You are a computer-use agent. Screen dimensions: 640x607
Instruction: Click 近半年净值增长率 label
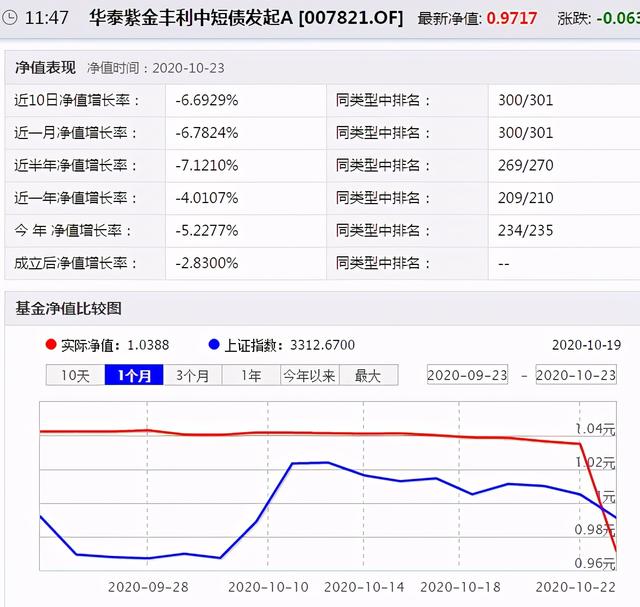pyautogui.click(x=75, y=165)
